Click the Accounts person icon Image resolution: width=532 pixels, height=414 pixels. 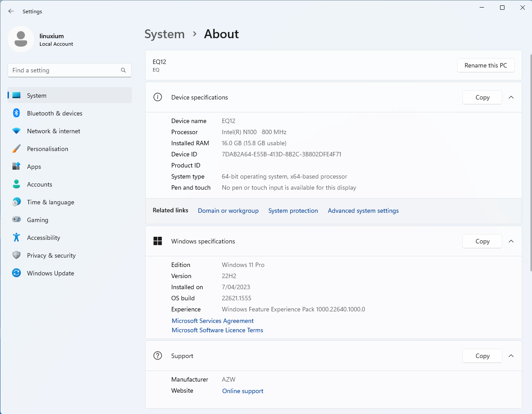coord(16,184)
